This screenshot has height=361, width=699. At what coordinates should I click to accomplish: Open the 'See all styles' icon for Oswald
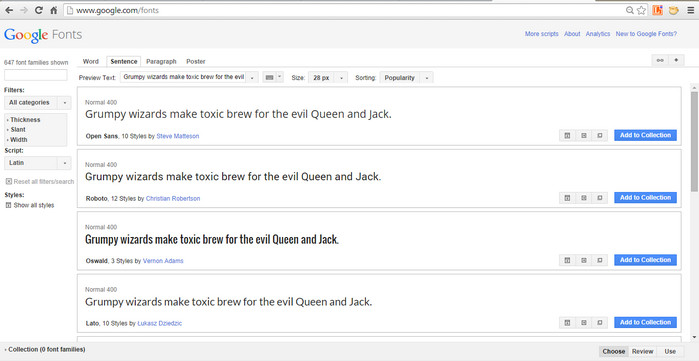[567, 260]
